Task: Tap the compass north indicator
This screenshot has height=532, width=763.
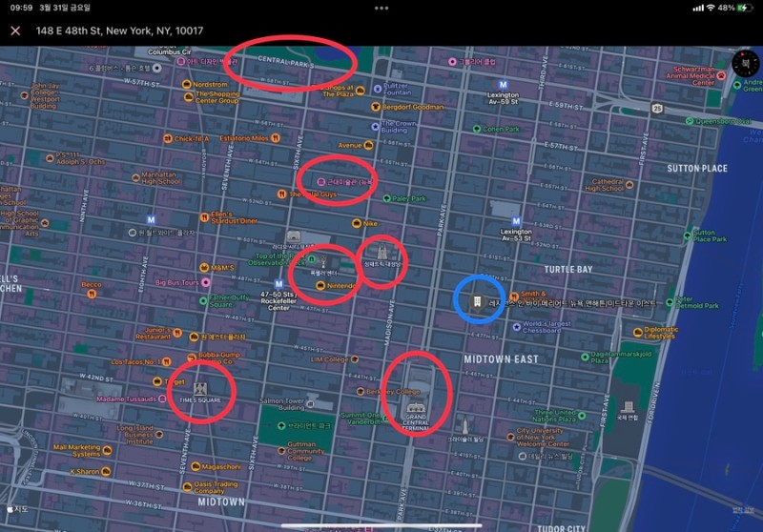Action: [745, 63]
